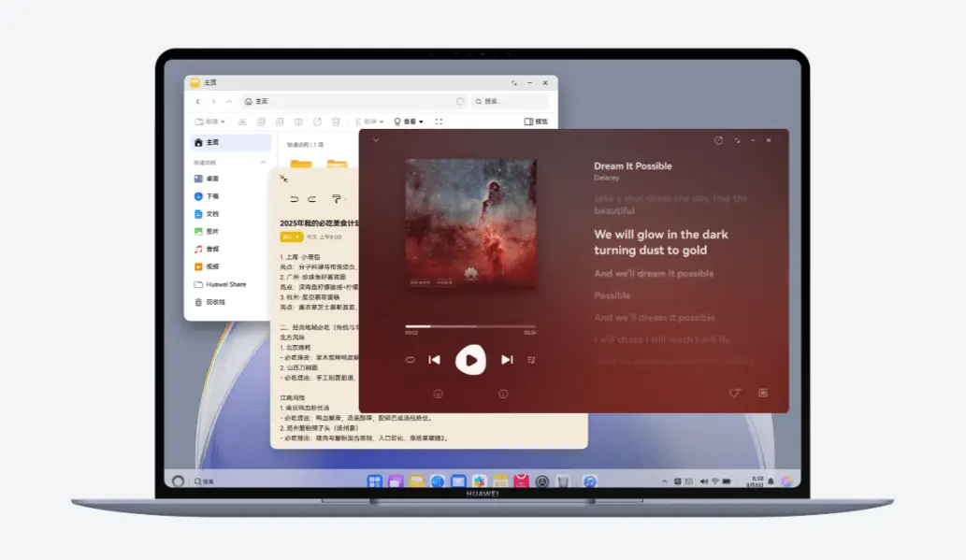Open the music app icon on taskbar
This screenshot has height=560, width=966.
point(589,481)
